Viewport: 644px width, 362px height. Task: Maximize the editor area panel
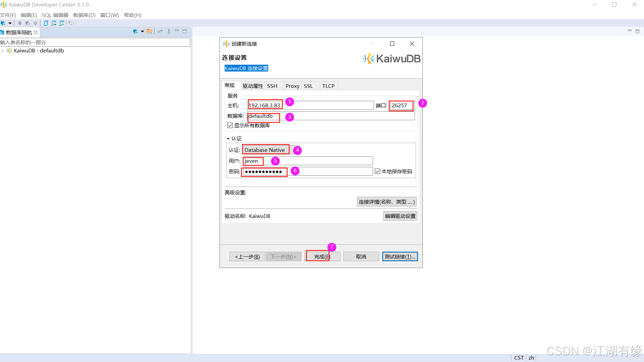[x=638, y=31]
